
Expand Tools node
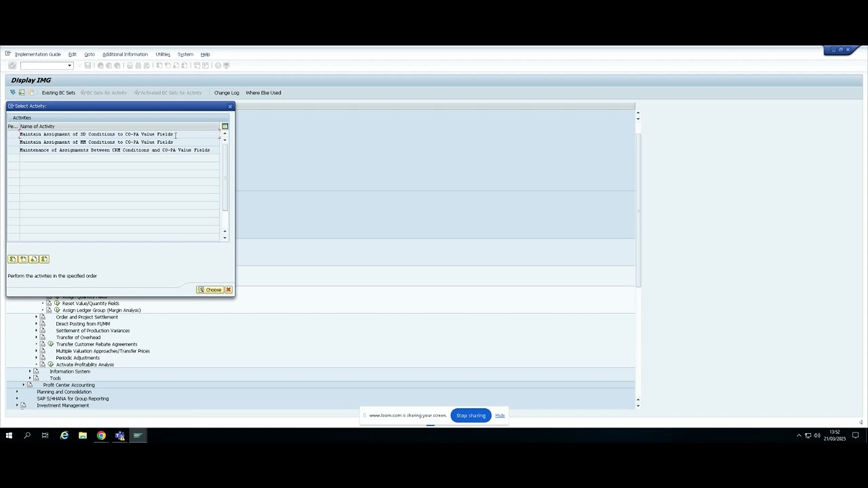tap(30, 378)
